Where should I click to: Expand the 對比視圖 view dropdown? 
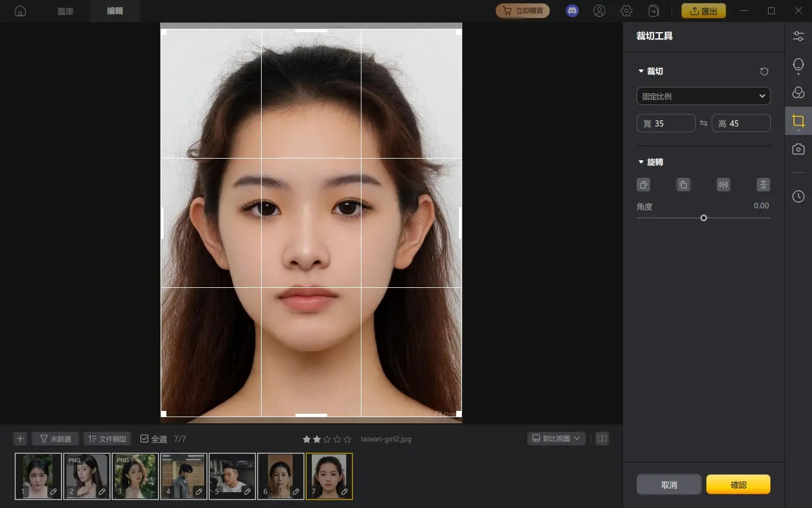pyautogui.click(x=556, y=439)
